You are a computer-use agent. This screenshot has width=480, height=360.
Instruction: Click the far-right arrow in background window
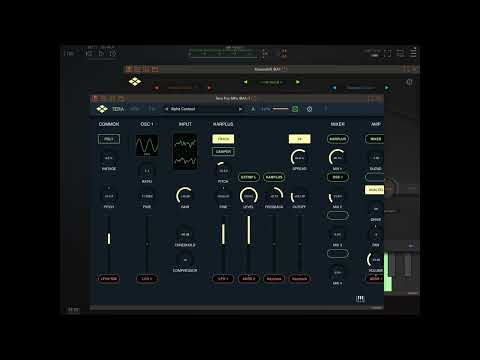tap(387, 88)
